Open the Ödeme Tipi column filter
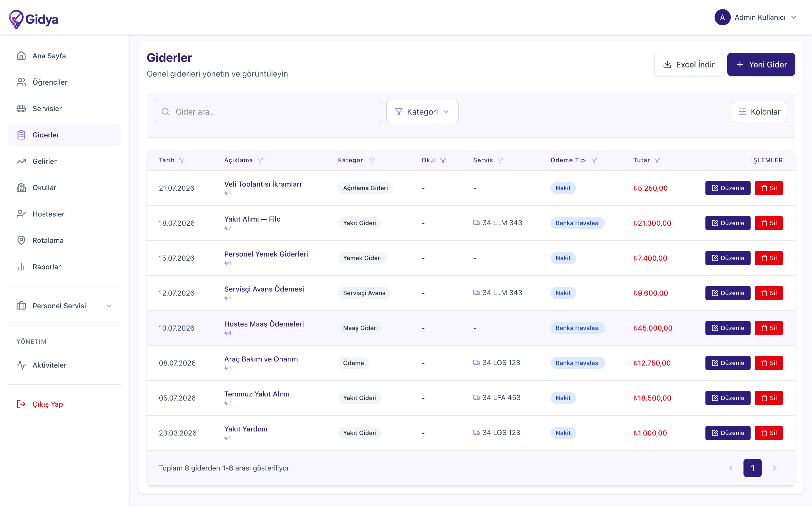The image size is (812, 507). (594, 160)
